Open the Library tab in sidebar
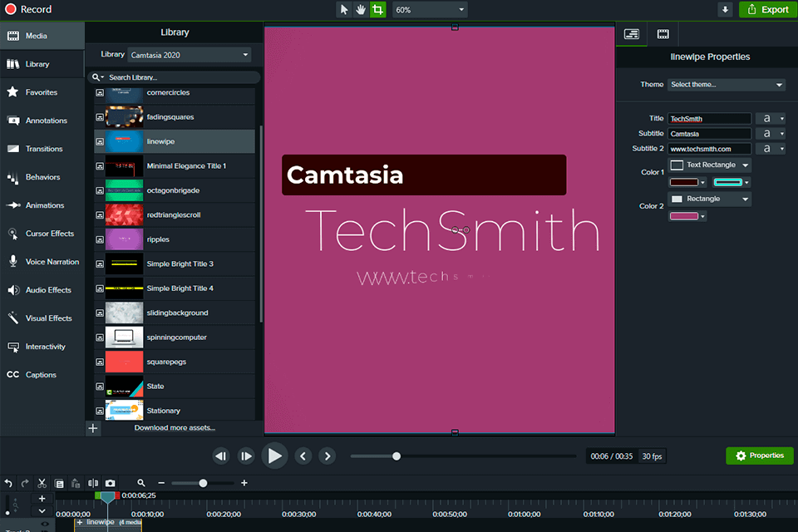This screenshot has width=798, height=532. 42,64
